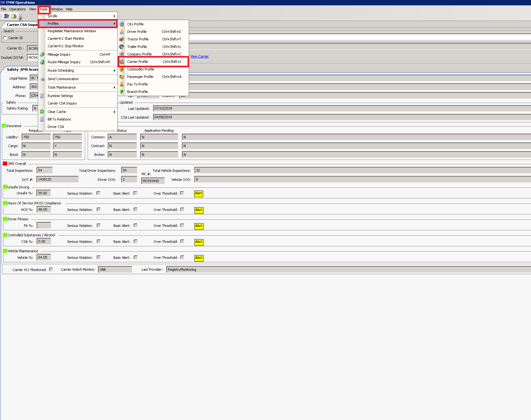The width and height of the screenshot is (531, 420).
Task: Click the Carrier Watch Monitor UNK field
Action: click(115, 269)
